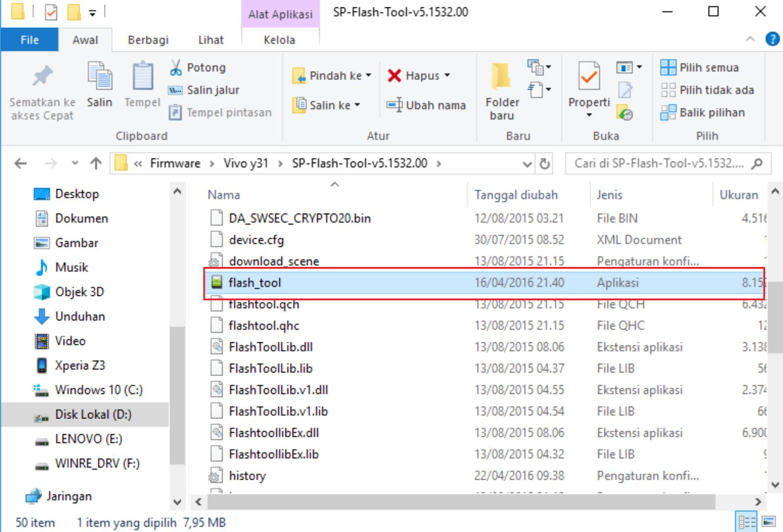Click the Edit document icon in Buka group
Image resolution: width=783 pixels, height=532 pixels.
coord(625,90)
